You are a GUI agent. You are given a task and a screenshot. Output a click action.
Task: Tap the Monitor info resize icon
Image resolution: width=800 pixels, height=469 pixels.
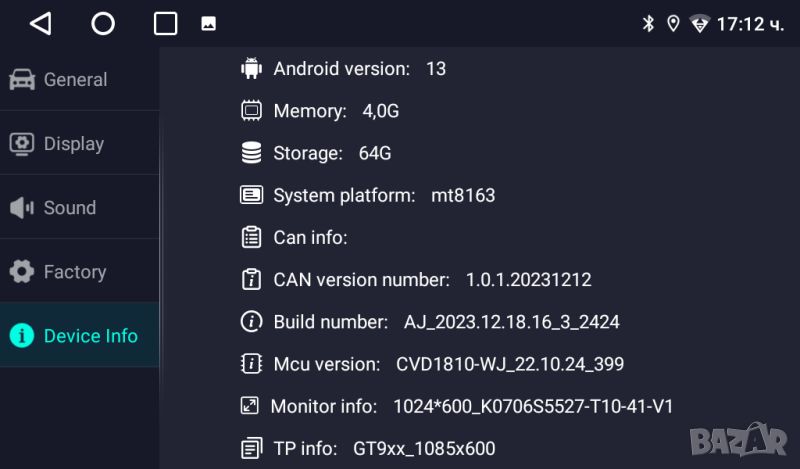250,406
